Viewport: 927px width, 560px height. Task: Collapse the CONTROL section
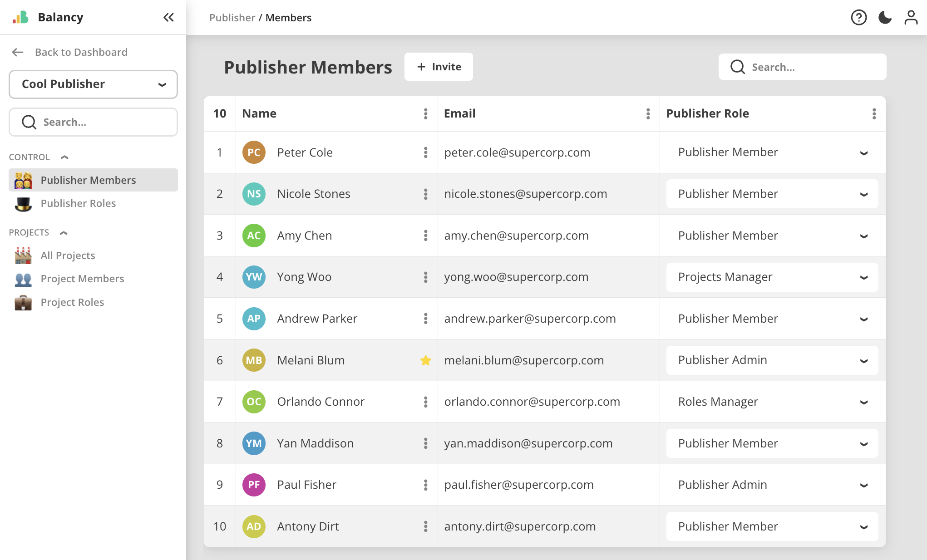(64, 157)
